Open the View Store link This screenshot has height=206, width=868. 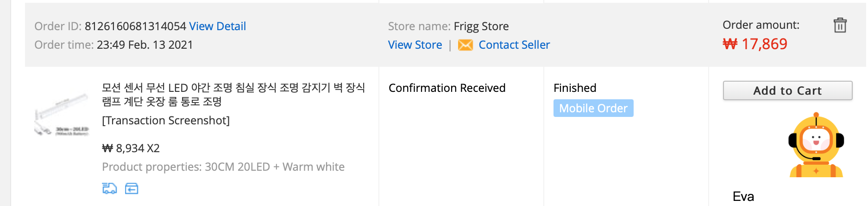pyautogui.click(x=415, y=45)
